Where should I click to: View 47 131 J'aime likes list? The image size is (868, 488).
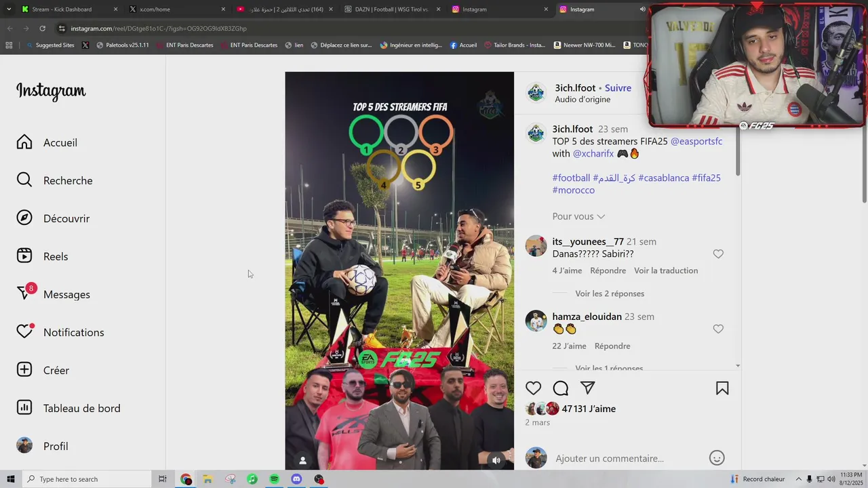click(589, 409)
